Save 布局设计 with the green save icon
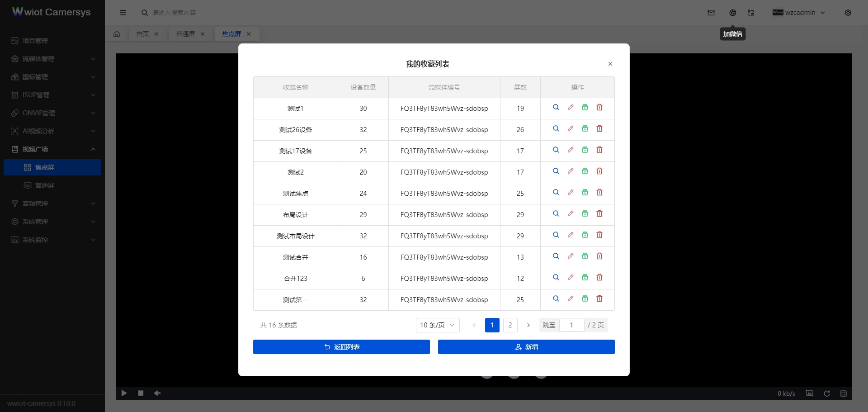Viewport: 868px width, 412px height. point(585,213)
